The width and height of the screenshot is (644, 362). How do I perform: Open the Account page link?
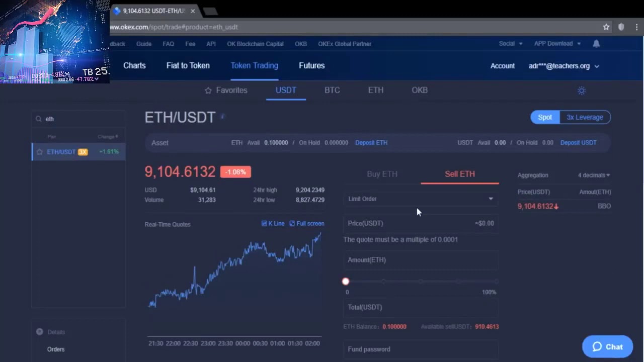(503, 66)
